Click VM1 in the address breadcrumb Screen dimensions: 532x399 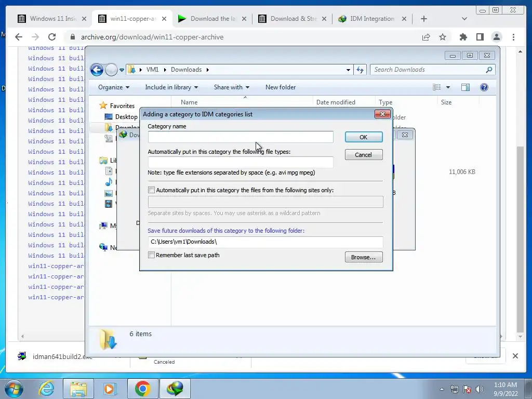(x=152, y=70)
